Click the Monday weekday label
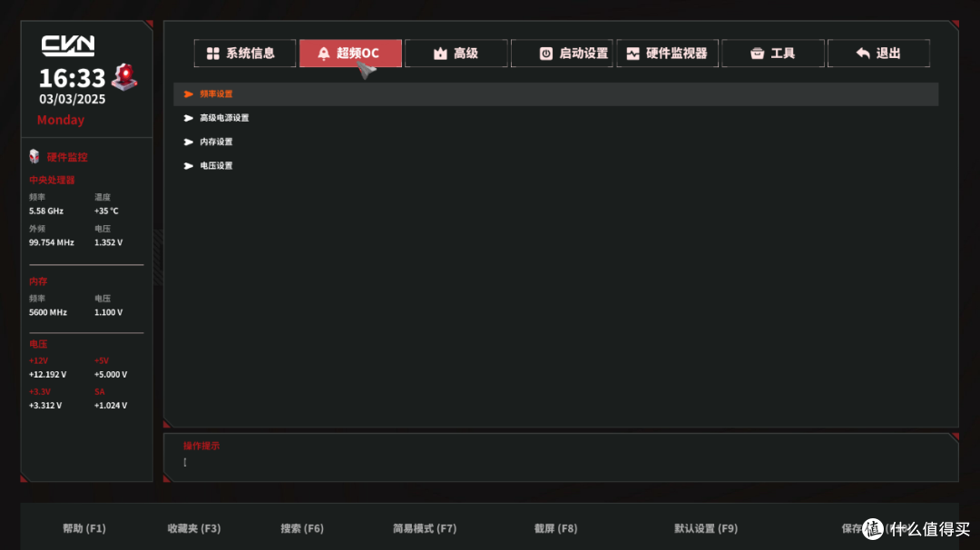Viewport: 980px width, 550px height. (61, 120)
